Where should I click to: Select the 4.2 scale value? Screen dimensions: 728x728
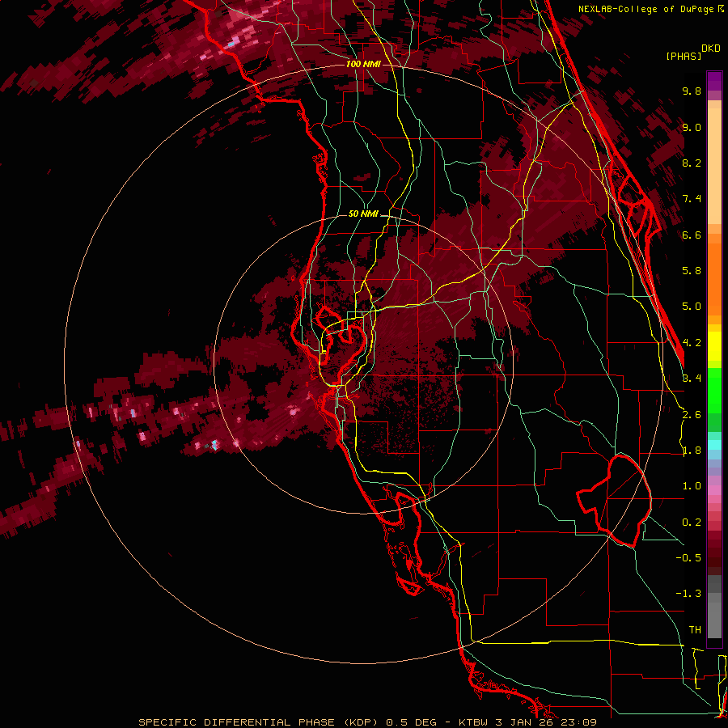[692, 343]
